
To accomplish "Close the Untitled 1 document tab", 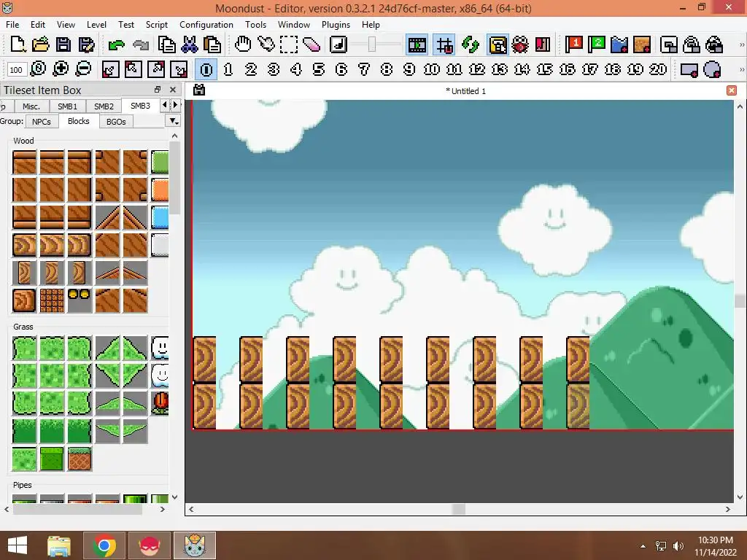I will [x=732, y=90].
